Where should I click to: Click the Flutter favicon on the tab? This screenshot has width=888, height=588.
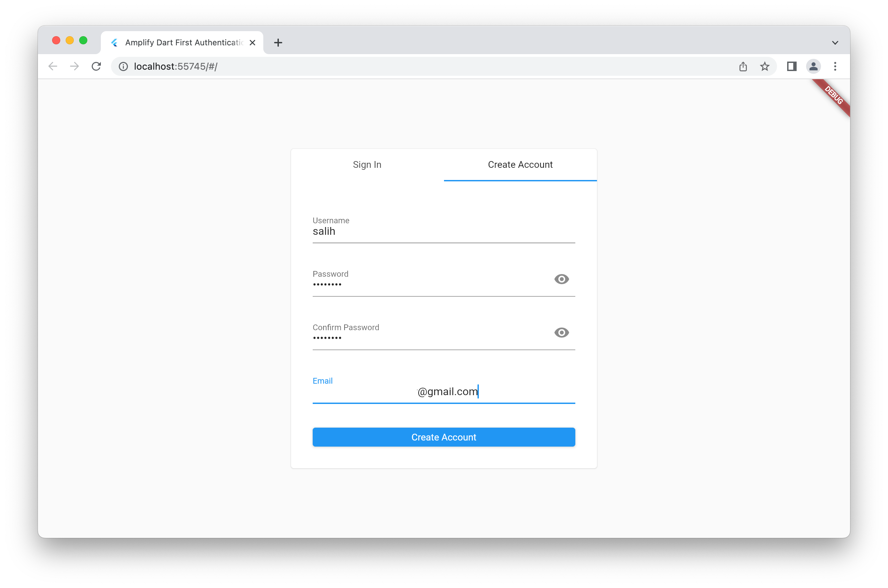114,42
